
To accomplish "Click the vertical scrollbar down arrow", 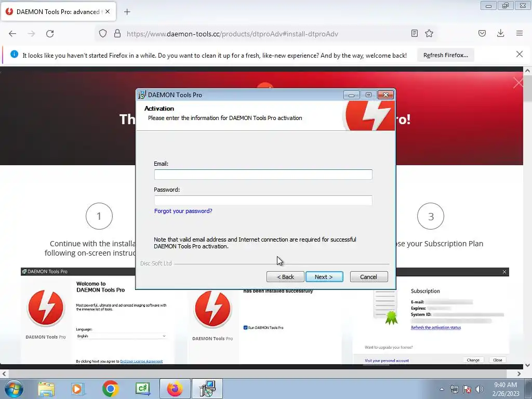I will pyautogui.click(x=527, y=365).
